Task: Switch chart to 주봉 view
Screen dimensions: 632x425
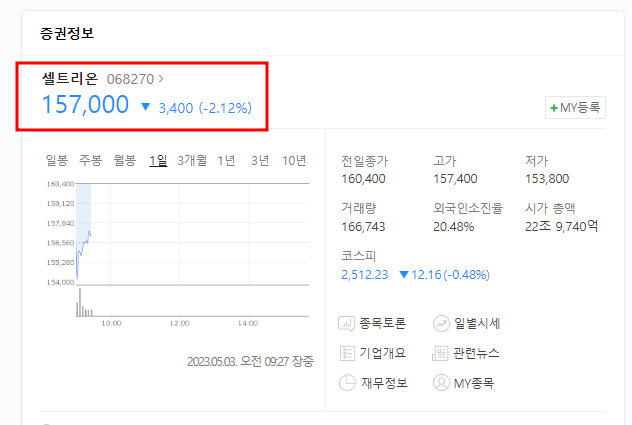Action: pos(90,160)
